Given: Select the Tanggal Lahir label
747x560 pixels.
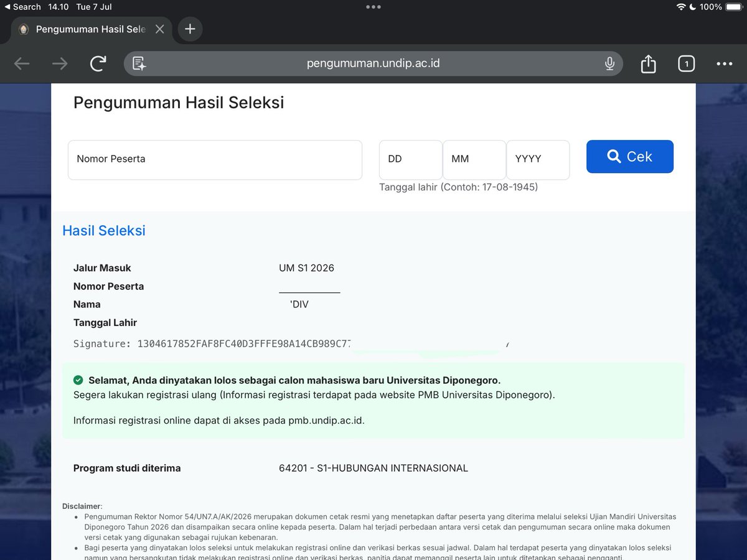Looking at the screenshot, I should click(105, 322).
